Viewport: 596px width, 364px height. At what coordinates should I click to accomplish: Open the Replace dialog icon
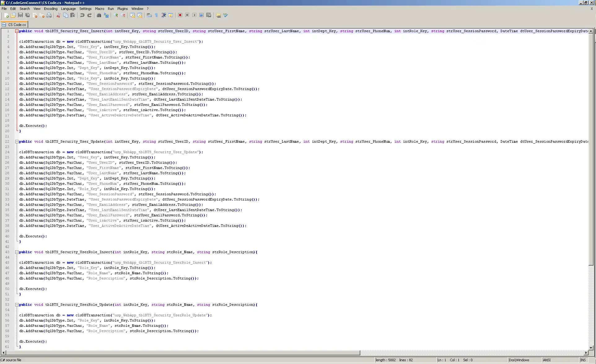(x=106, y=15)
